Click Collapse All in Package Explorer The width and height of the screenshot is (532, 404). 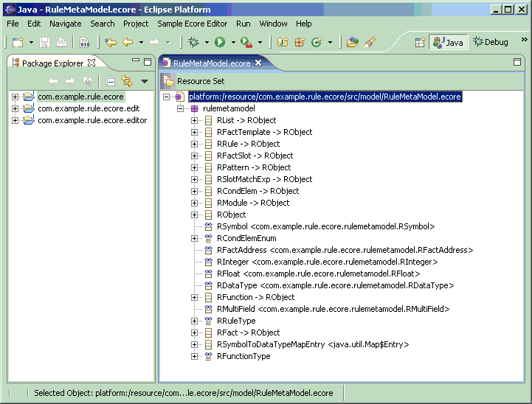[x=111, y=81]
